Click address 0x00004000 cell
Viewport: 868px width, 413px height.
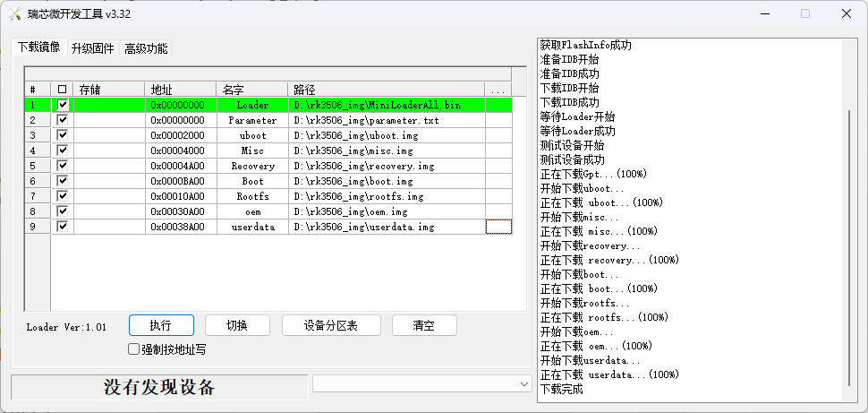(x=181, y=151)
